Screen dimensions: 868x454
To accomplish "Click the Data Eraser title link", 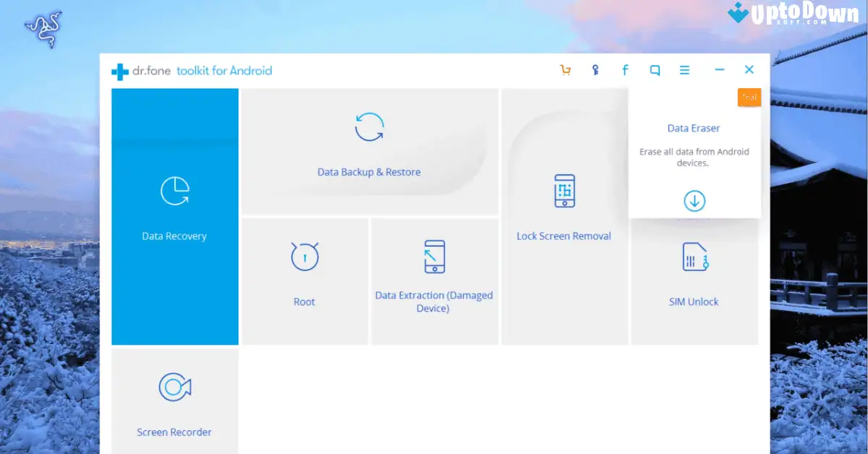I will 694,128.
